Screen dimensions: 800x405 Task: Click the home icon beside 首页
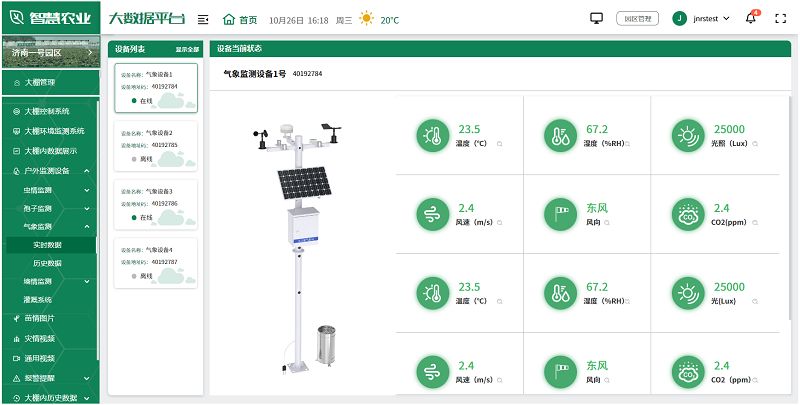coord(229,19)
